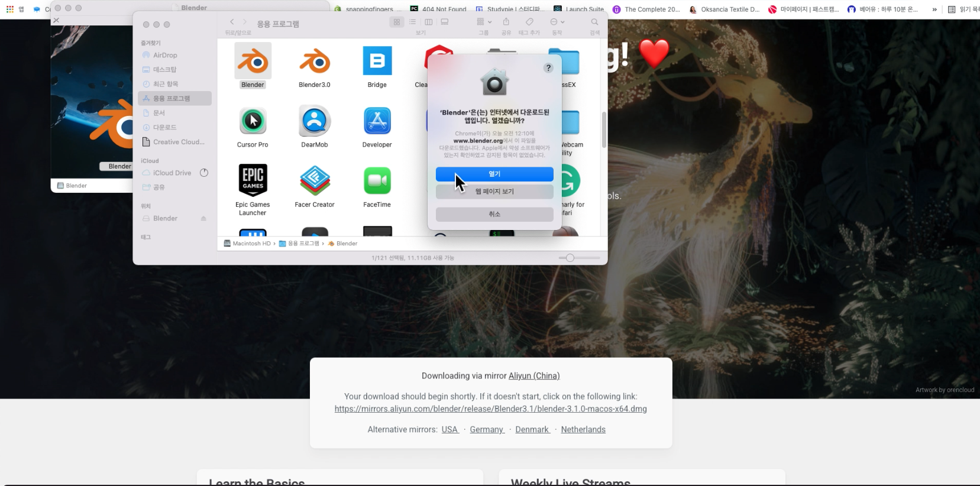980x486 pixels.
Task: Eject the Blender volume in sidebar
Action: [x=203, y=218]
